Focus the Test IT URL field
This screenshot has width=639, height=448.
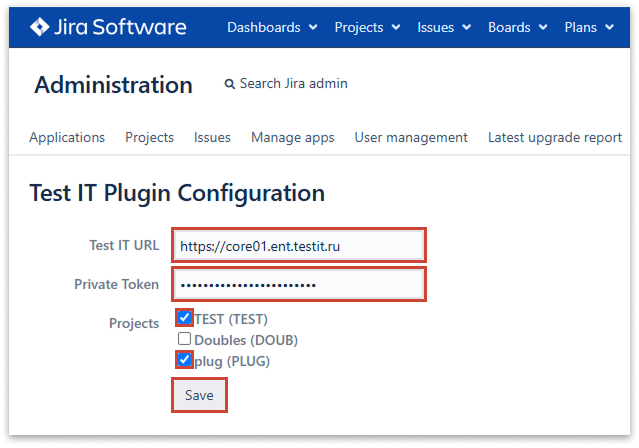click(x=299, y=245)
